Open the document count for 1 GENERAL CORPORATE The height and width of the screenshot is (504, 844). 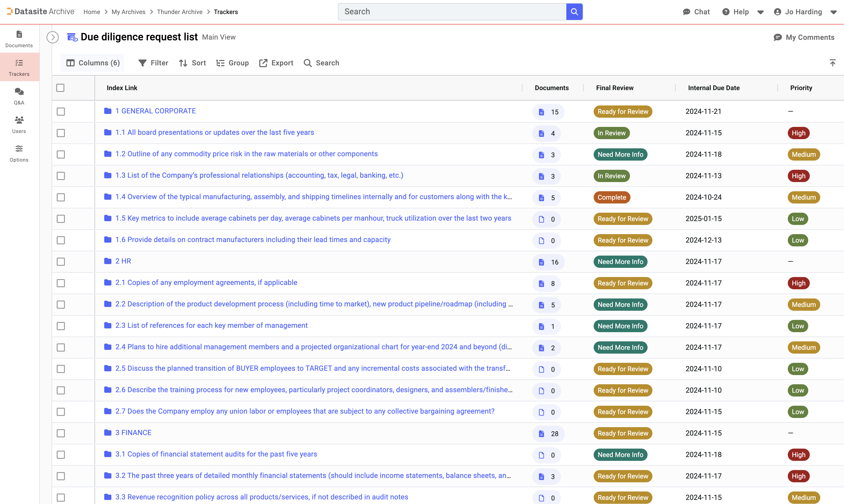pyautogui.click(x=548, y=112)
